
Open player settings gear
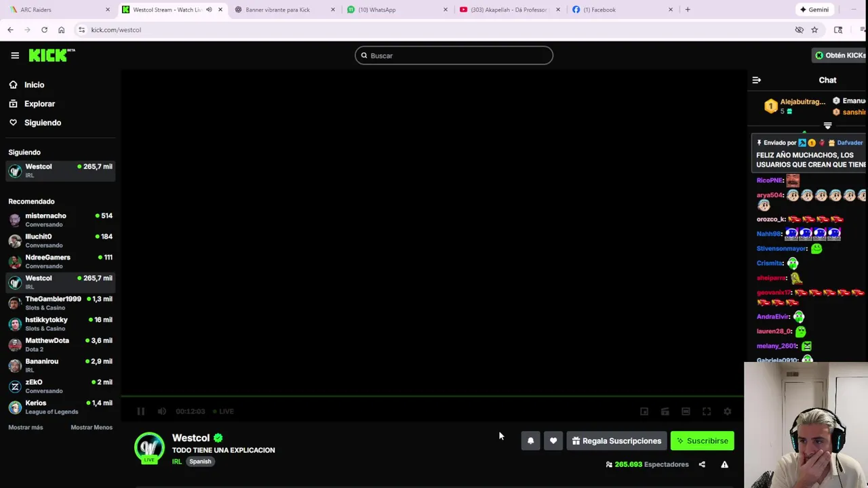727,411
